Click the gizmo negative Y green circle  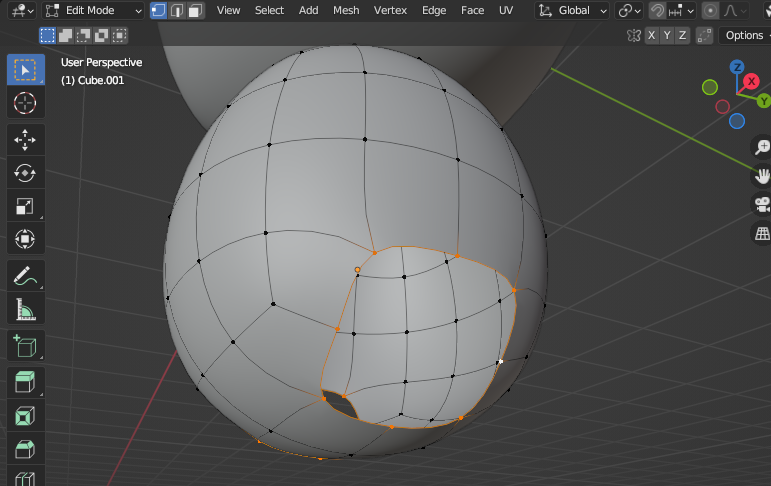click(710, 88)
